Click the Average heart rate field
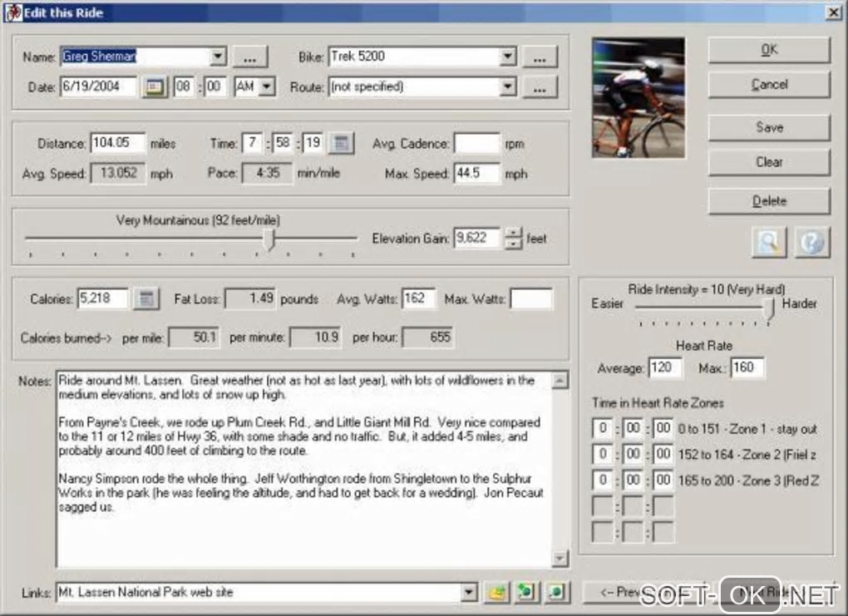The height and width of the screenshot is (616, 848). tap(666, 367)
